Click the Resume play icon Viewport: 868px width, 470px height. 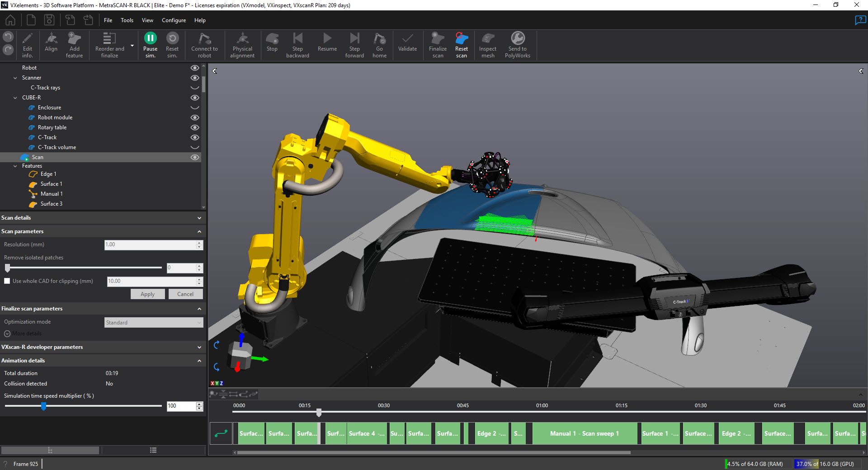click(327, 42)
